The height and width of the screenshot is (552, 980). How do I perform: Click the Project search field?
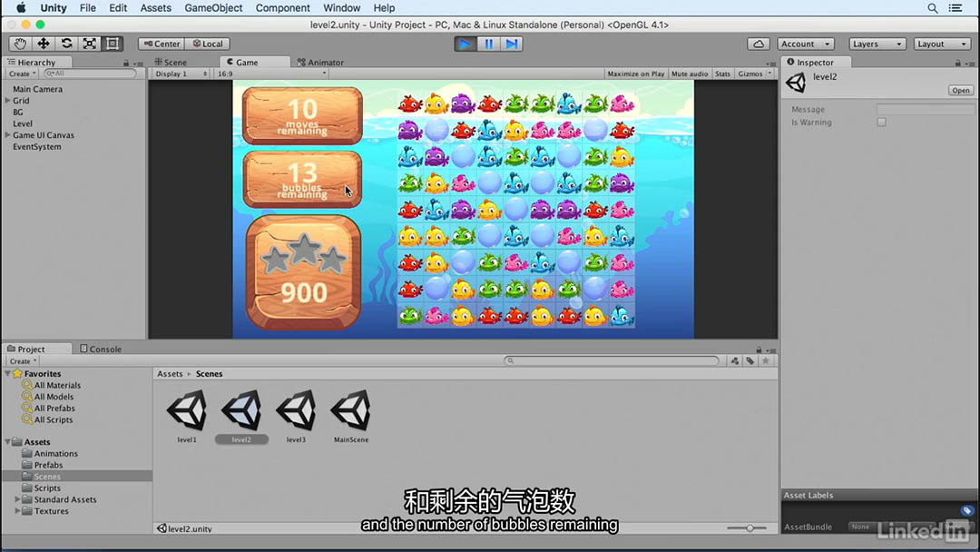[x=612, y=360]
